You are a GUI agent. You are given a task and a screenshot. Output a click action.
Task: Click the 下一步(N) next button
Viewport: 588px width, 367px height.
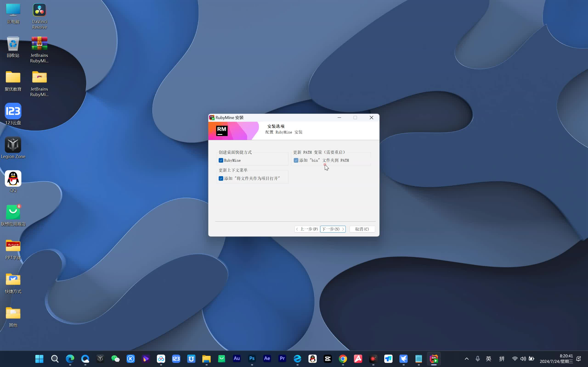(333, 229)
